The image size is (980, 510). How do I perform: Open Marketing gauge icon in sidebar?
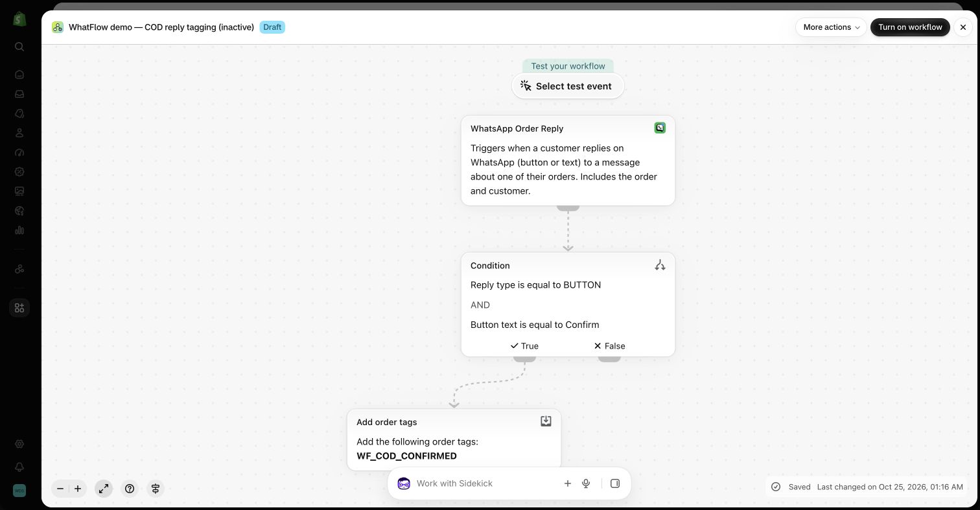point(19,152)
